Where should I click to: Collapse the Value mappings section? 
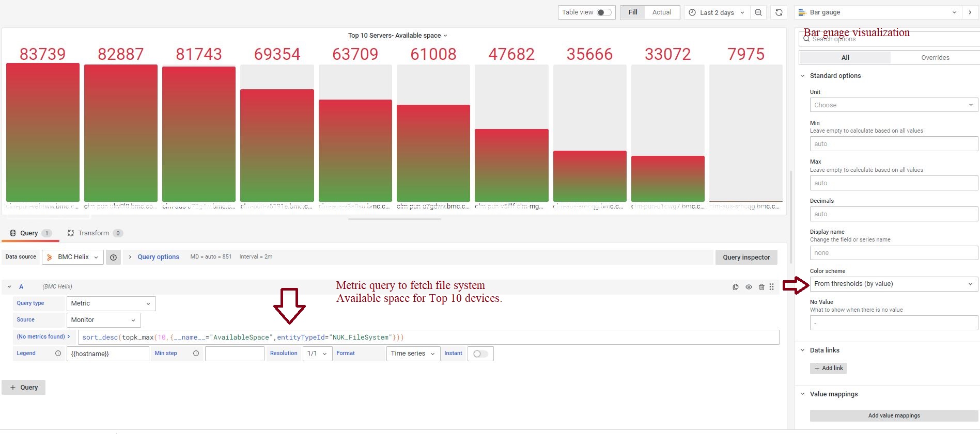803,394
